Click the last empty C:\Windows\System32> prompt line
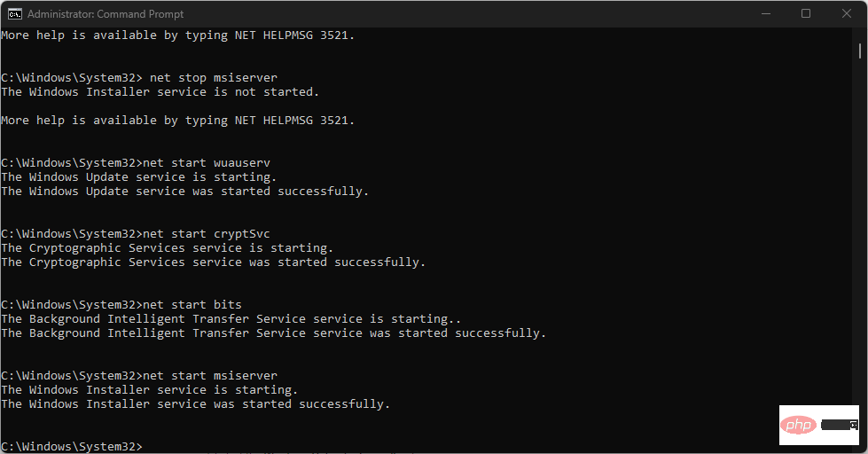 [x=71, y=446]
